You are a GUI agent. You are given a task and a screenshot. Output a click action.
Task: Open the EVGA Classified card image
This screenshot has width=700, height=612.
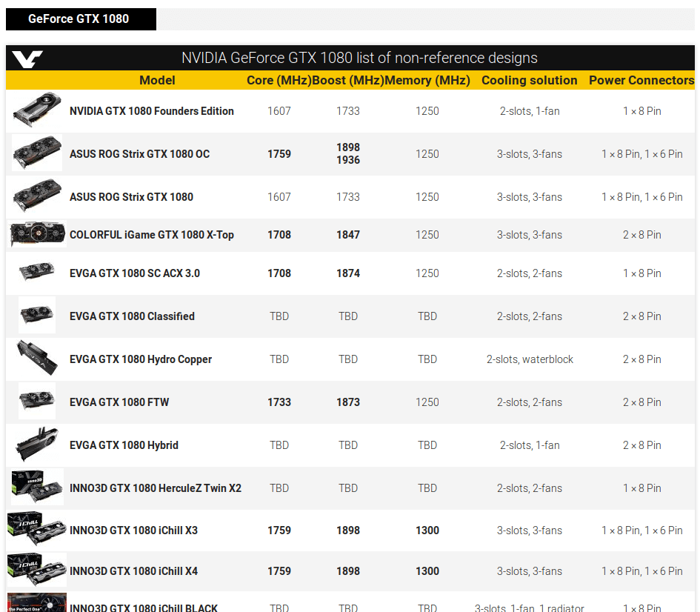pos(37,315)
